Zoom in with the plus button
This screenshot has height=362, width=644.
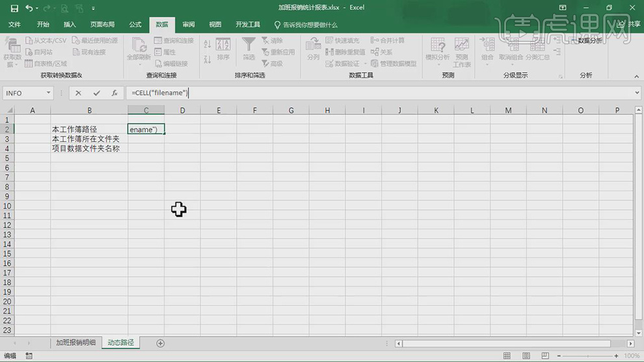616,356
